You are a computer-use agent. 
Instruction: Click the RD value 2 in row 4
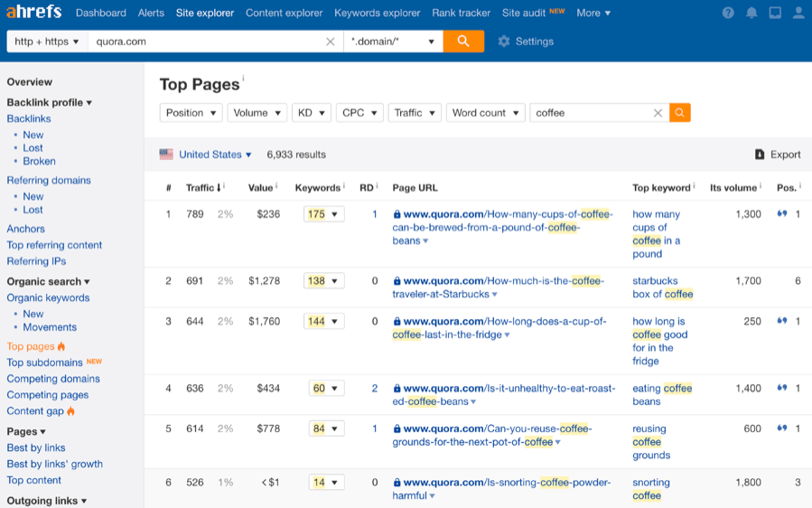[x=375, y=389]
